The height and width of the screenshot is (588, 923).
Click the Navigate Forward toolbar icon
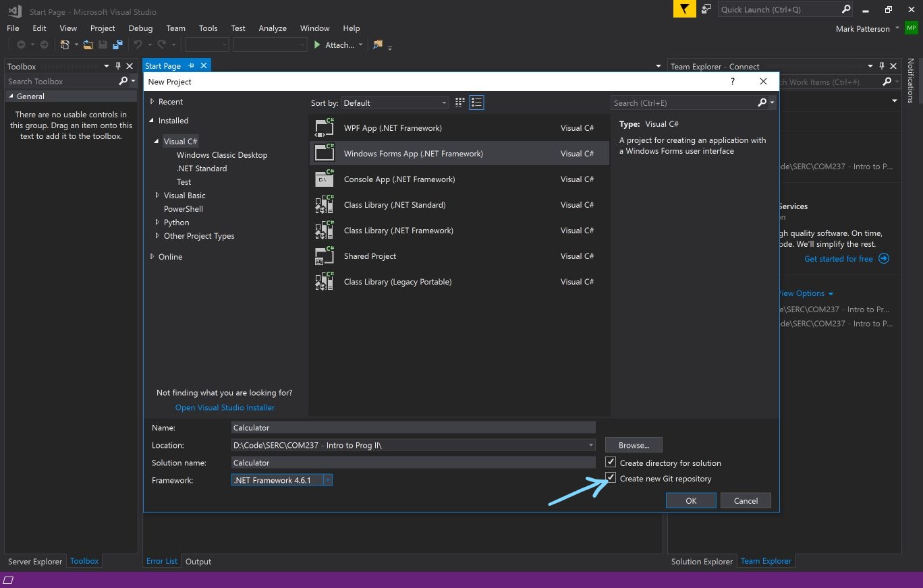pyautogui.click(x=44, y=45)
